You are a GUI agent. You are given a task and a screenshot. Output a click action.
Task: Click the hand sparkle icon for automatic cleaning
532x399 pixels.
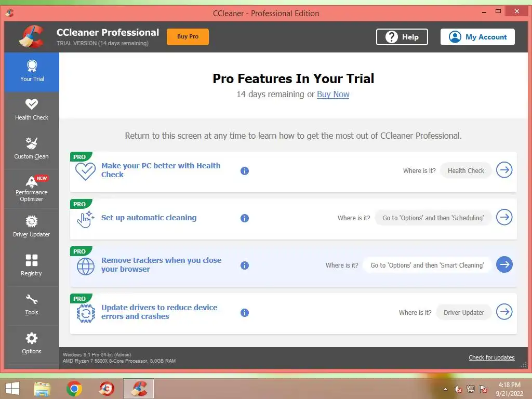click(85, 219)
